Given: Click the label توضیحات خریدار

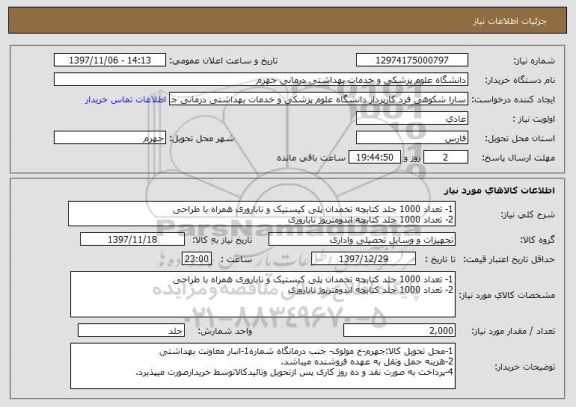Looking at the screenshot, I should coord(525,367).
